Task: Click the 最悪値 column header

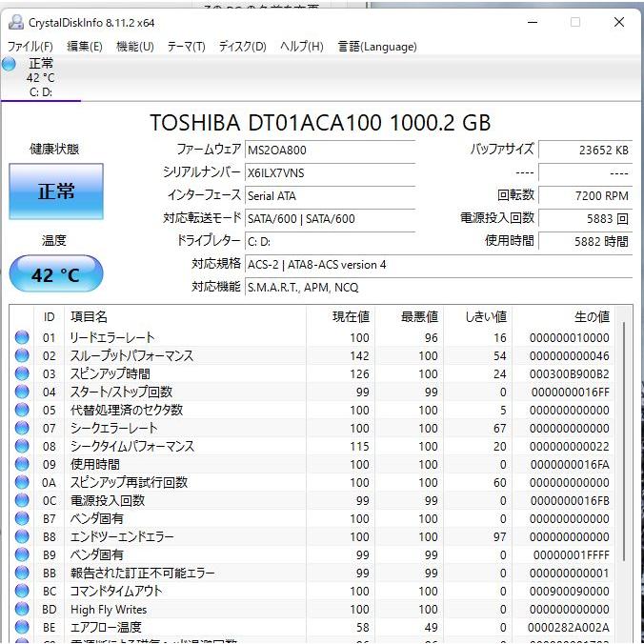Action: tap(409, 316)
